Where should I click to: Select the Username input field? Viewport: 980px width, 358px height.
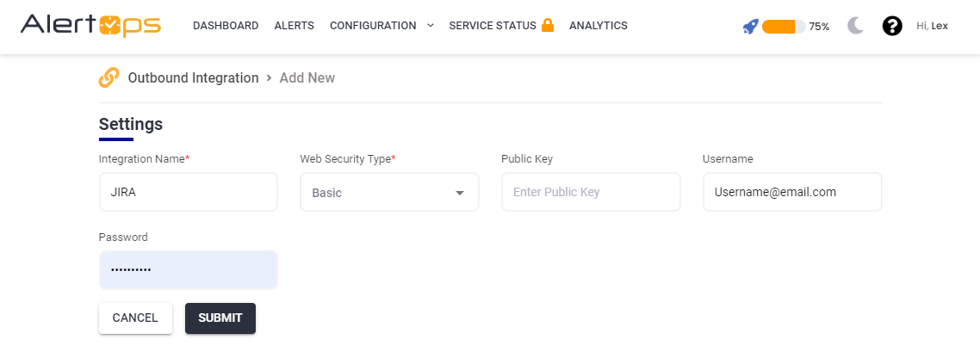pos(791,192)
